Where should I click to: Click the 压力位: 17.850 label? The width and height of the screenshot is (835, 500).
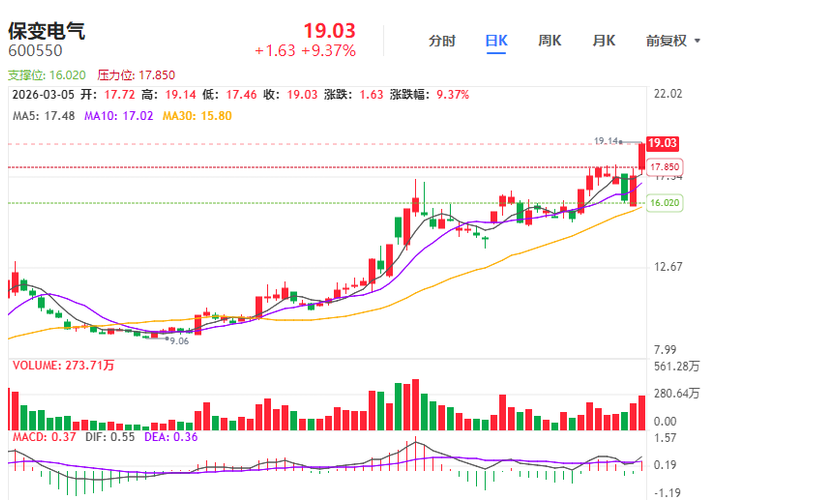tap(136, 75)
